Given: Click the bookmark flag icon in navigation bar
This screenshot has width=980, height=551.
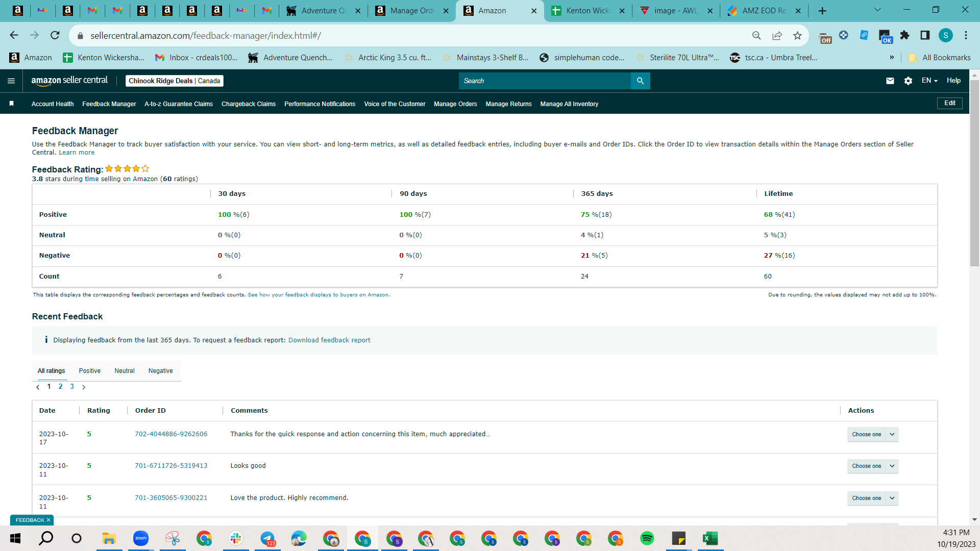Looking at the screenshot, I should [x=11, y=104].
